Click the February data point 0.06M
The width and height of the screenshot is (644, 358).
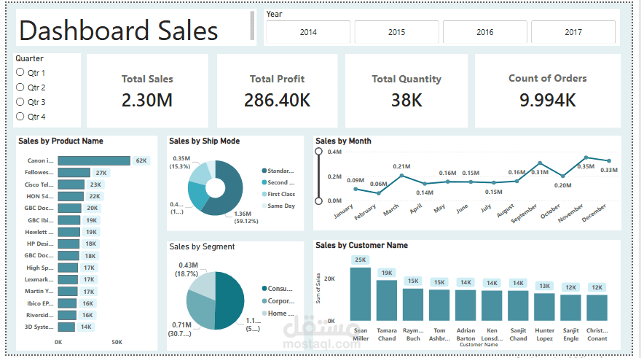click(x=379, y=193)
